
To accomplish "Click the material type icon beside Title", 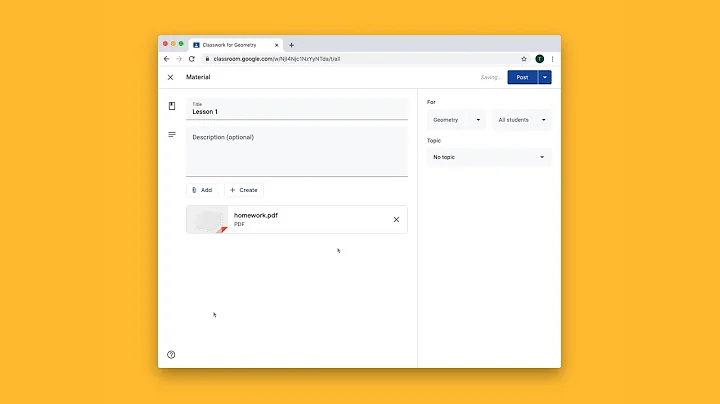I will (172, 106).
